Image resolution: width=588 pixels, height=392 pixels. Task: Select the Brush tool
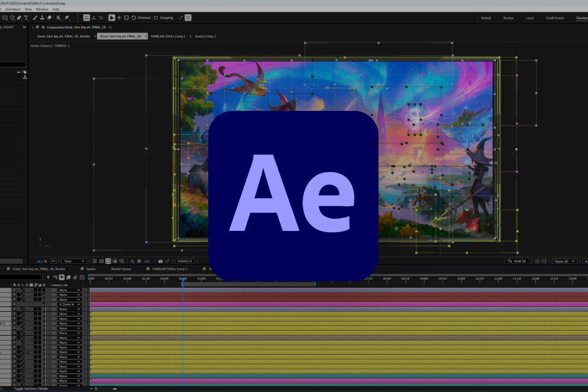coord(36,18)
